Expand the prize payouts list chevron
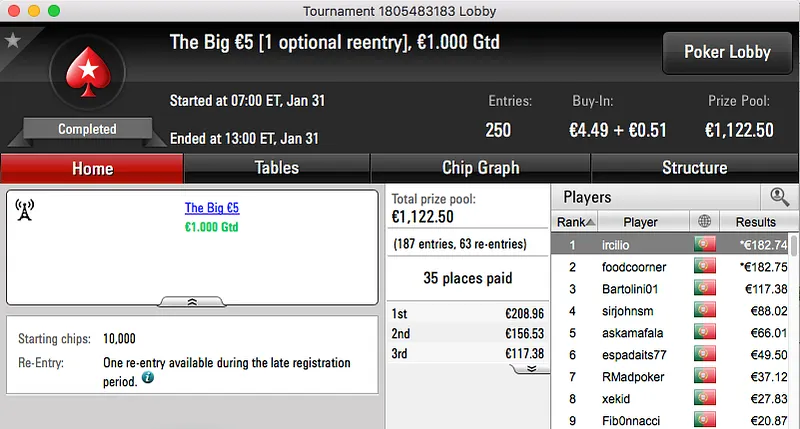 pyautogui.click(x=531, y=368)
